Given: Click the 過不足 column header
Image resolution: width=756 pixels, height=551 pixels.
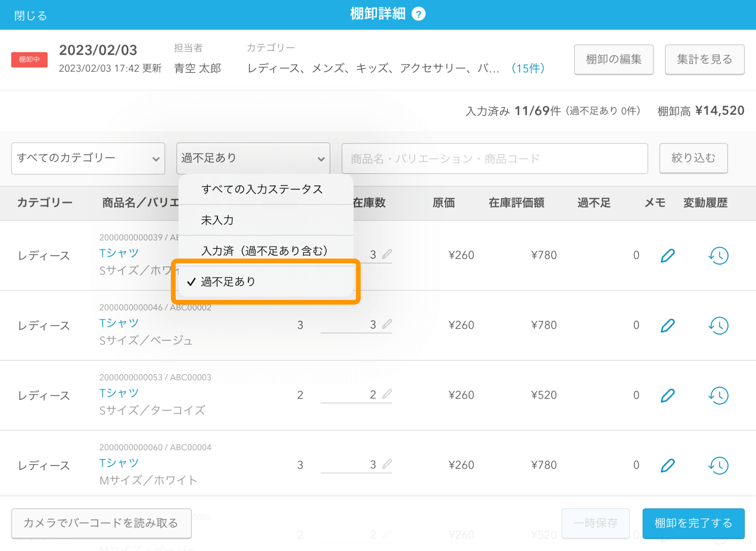Looking at the screenshot, I should tap(594, 203).
